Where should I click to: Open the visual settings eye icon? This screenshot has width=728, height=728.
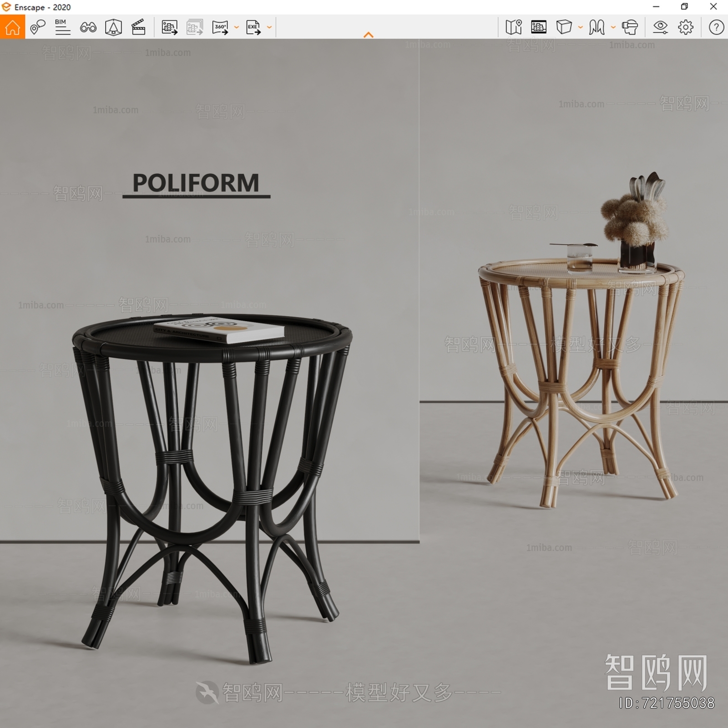coord(660,27)
